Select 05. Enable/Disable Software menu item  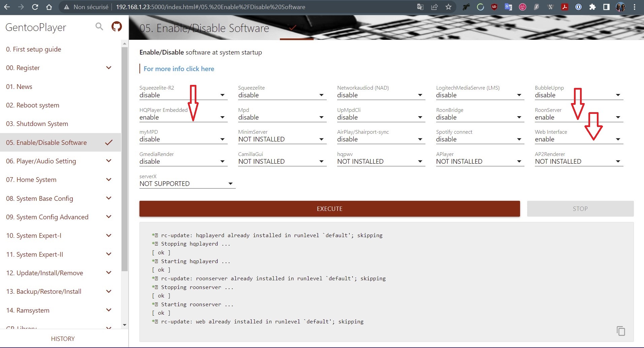(x=60, y=143)
